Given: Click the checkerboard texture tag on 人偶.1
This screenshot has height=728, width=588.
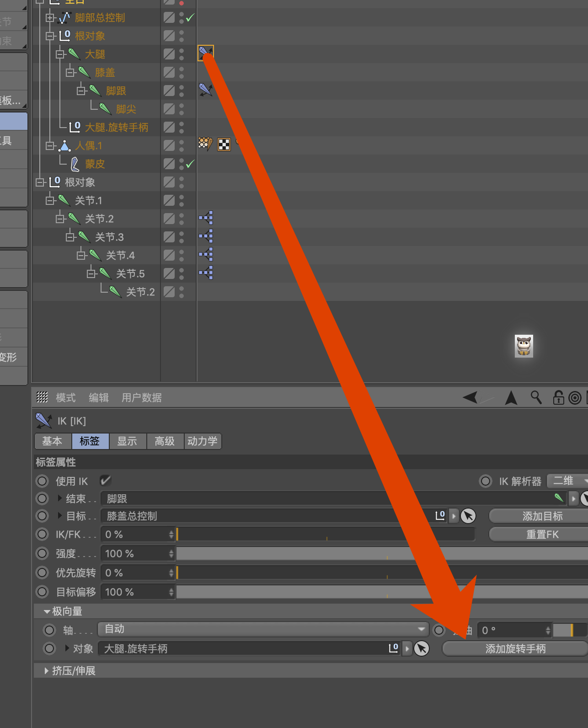Looking at the screenshot, I should click(x=224, y=145).
